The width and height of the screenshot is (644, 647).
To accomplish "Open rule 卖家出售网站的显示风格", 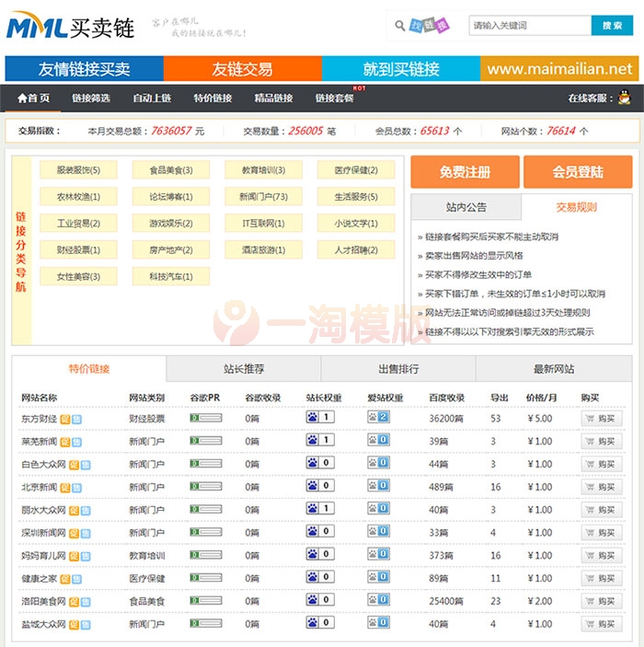I will (474, 256).
